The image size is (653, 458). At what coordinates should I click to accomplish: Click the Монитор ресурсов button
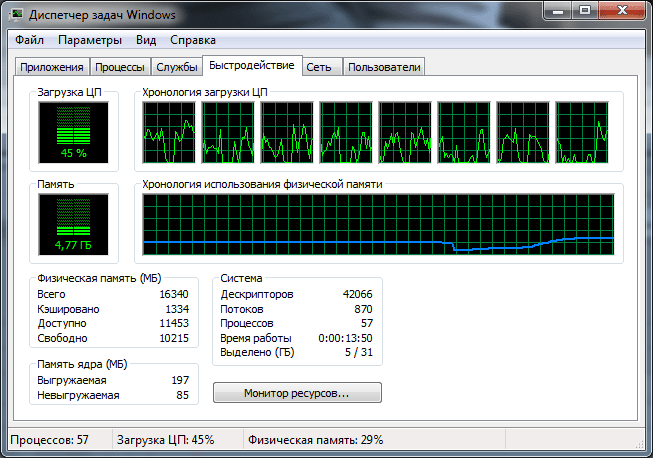click(297, 393)
